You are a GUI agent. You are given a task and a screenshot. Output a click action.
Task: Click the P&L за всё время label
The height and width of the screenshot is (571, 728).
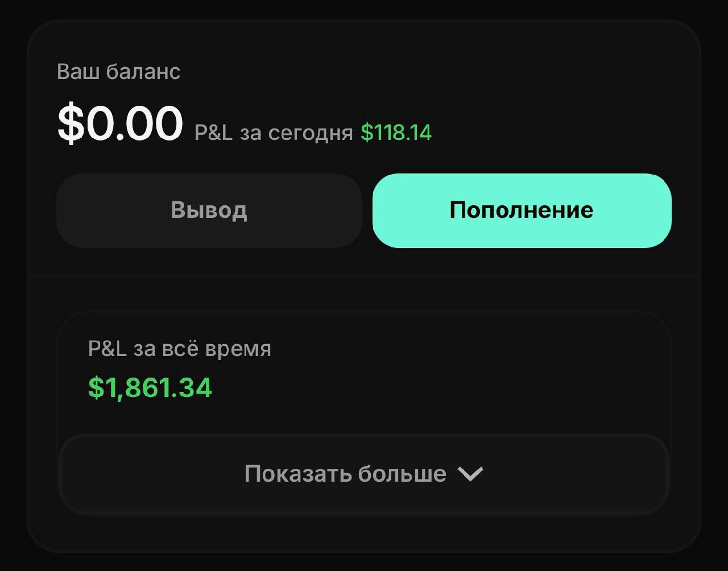pos(180,349)
